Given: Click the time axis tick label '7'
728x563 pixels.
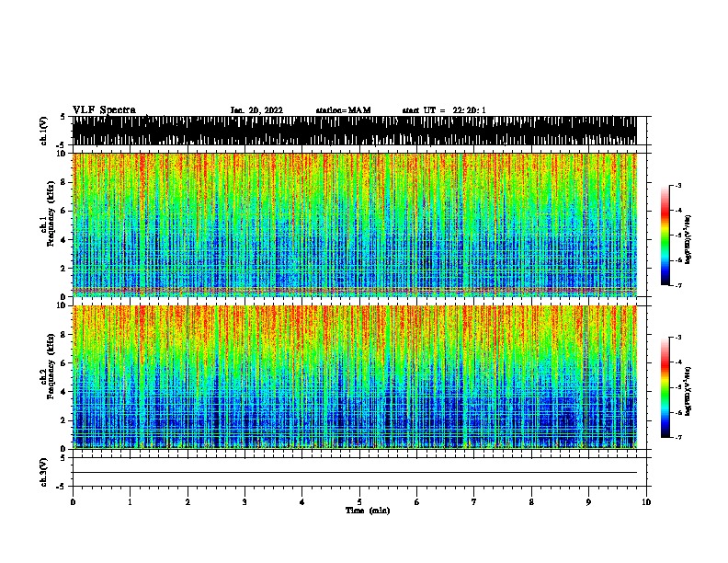Looking at the screenshot, I should [474, 502].
